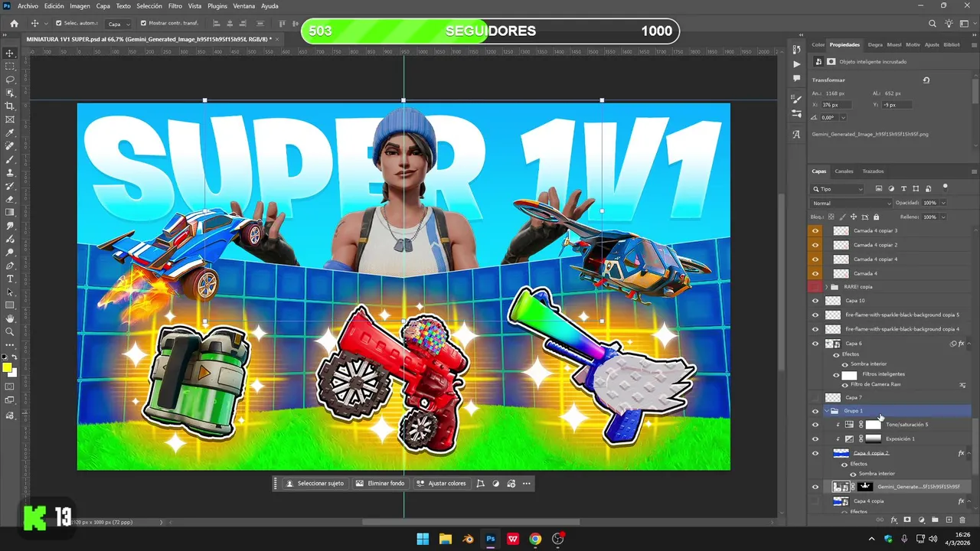The image size is (980, 551).
Task: Select the Eraser tool
Action: (x=10, y=199)
